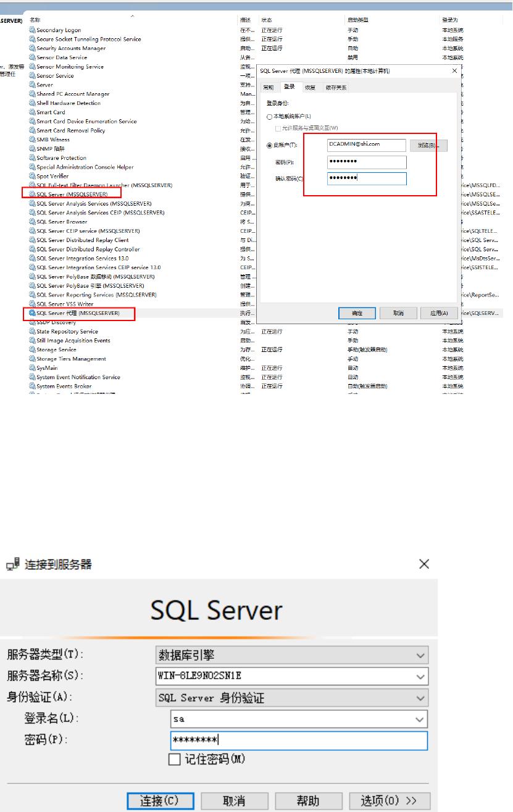
Task: Select SQL Server Analysis Services (MSSQLSERVER) row
Action: point(94,204)
